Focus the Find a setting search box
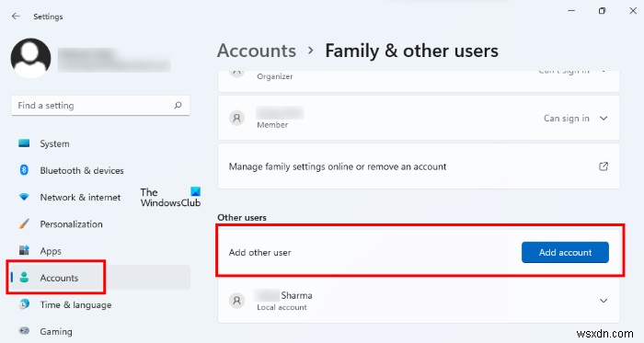Image resolution: width=644 pixels, height=343 pixels. 100,106
